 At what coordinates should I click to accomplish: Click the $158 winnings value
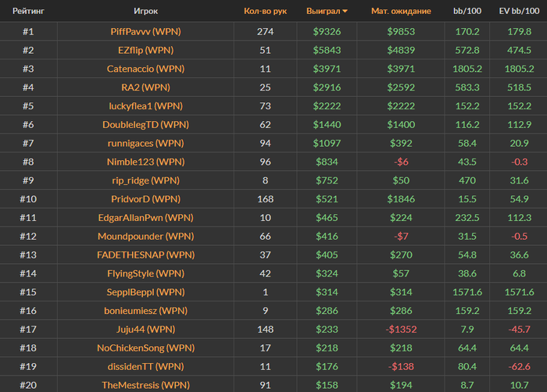click(327, 385)
